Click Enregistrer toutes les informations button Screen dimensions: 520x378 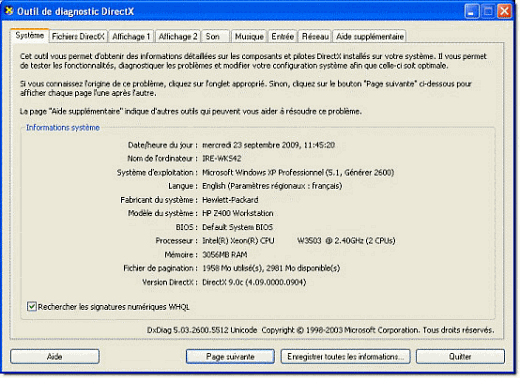click(346, 357)
